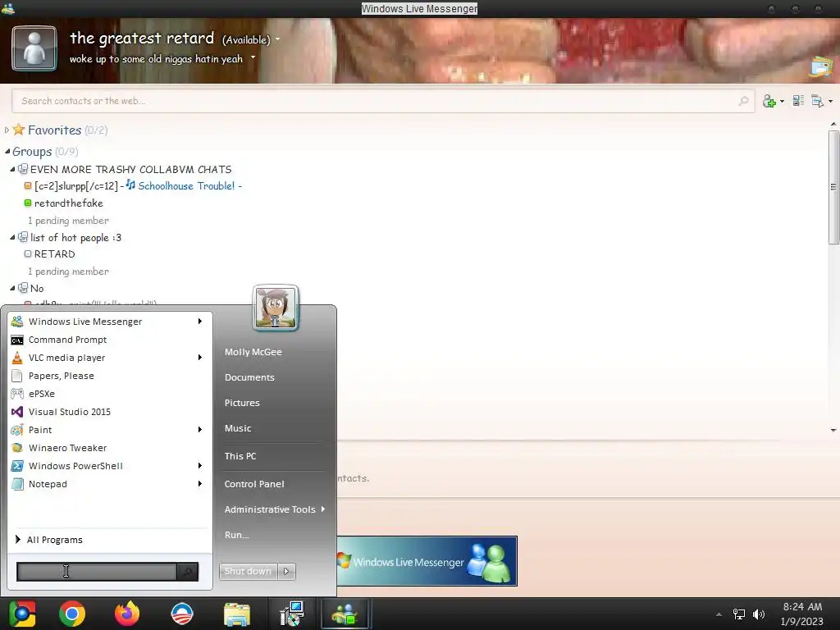Click the Favorites star icon
This screenshot has height=630, width=840.
point(19,129)
